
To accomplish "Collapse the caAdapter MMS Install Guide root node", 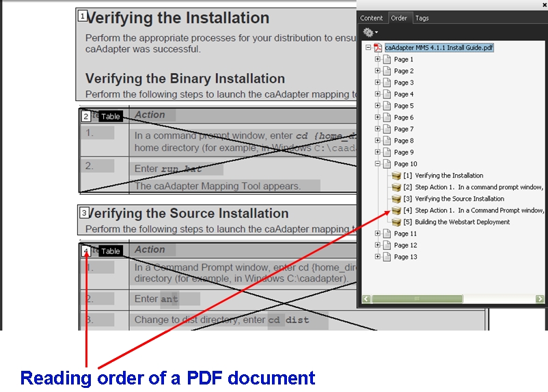I will 368,47.
